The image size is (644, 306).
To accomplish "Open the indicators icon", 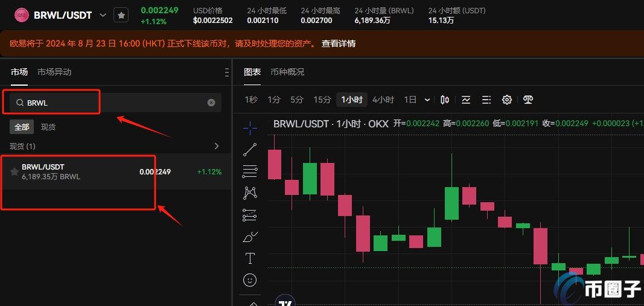I will click(466, 100).
